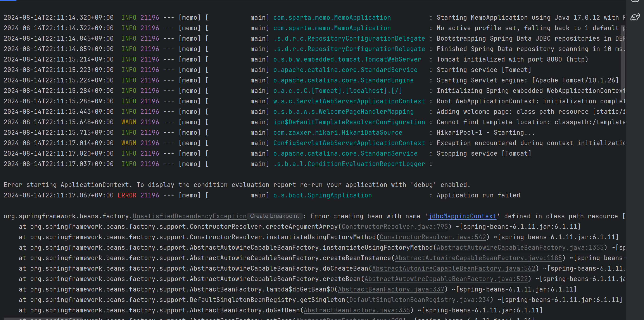Viewport: 644px width, 320px height.
Task: Click the first WARN level log entry
Action: 129,122
